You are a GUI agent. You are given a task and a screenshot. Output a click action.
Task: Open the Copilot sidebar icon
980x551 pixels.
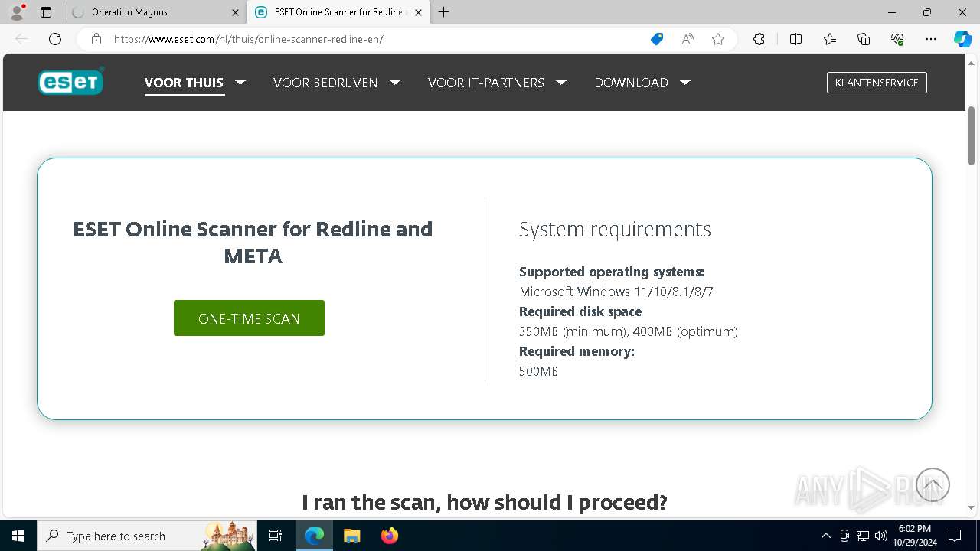[962, 39]
